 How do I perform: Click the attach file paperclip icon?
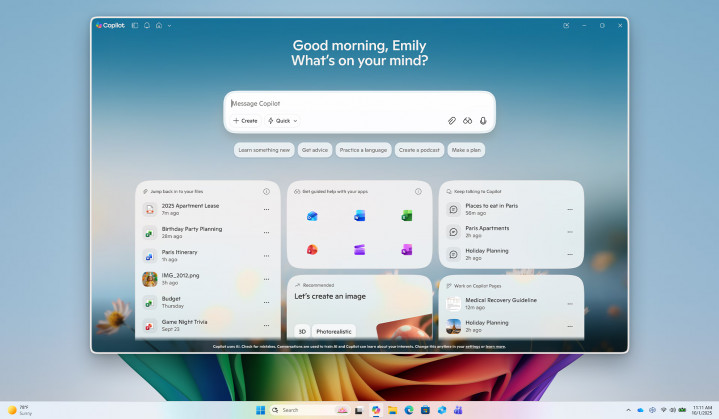[x=451, y=120]
